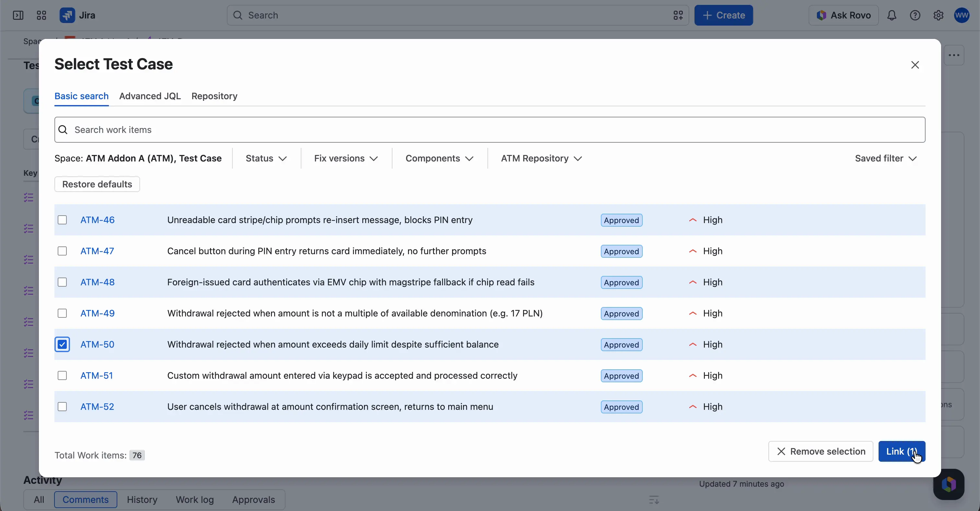Click the Link (1) button
This screenshot has width=980, height=511.
pyautogui.click(x=902, y=451)
